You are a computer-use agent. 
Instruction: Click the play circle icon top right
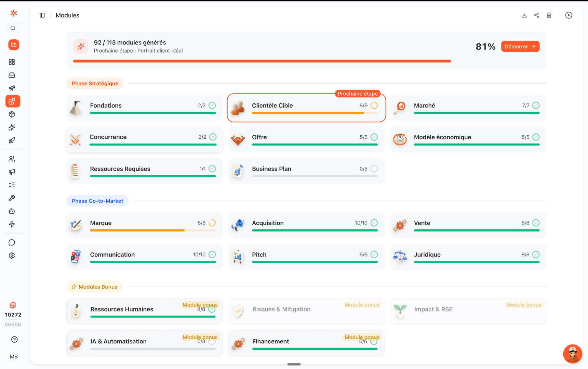coord(569,15)
